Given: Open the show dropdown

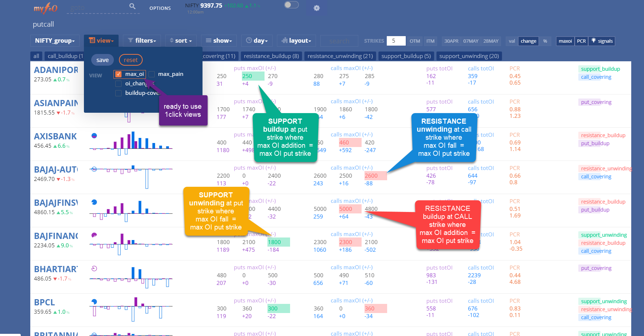Looking at the screenshot, I should [219, 40].
